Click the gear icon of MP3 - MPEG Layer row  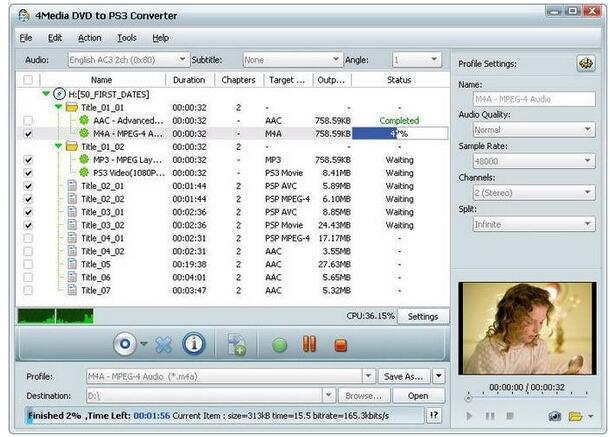pyautogui.click(x=84, y=159)
